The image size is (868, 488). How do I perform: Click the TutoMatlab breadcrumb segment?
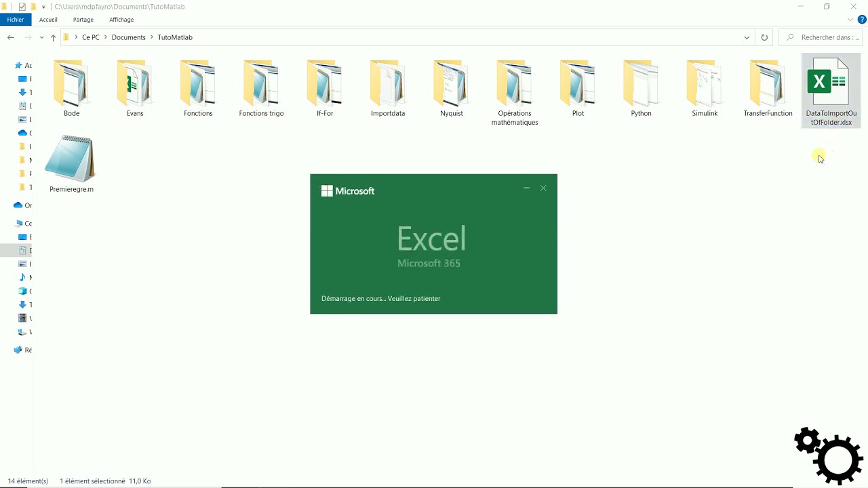coord(175,37)
